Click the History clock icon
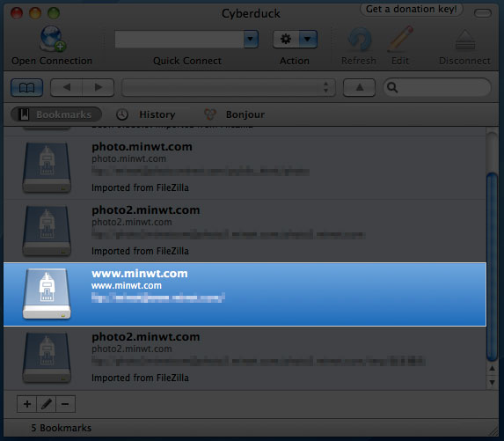The width and height of the screenshot is (504, 441). click(x=122, y=114)
